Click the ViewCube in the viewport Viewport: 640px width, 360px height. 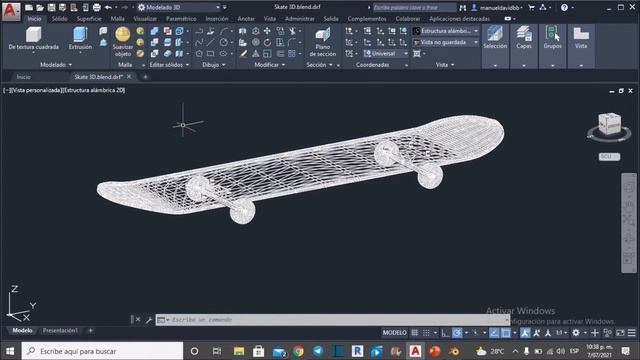[609, 124]
